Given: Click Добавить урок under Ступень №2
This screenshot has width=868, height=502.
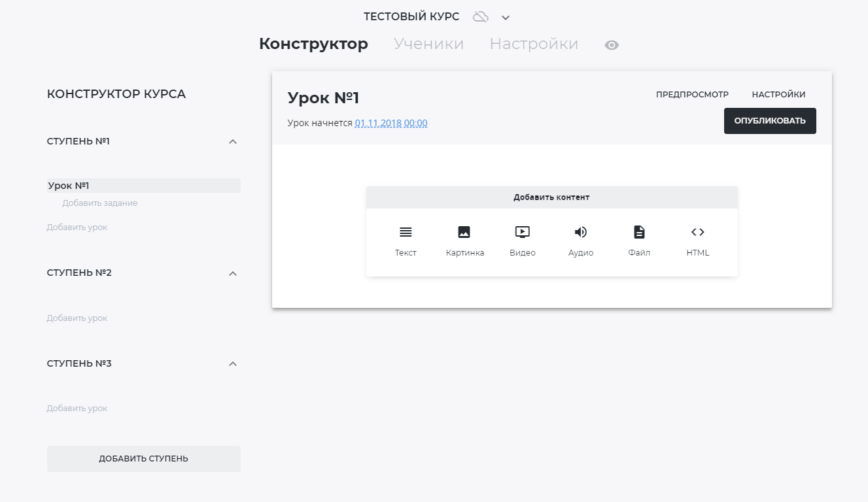Looking at the screenshot, I should click(x=77, y=318).
